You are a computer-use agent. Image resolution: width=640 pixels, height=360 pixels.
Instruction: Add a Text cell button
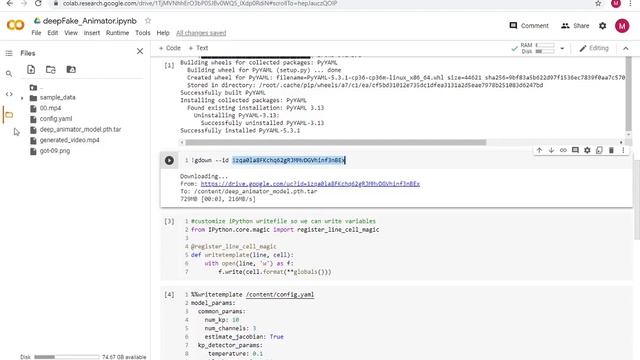(x=198, y=48)
